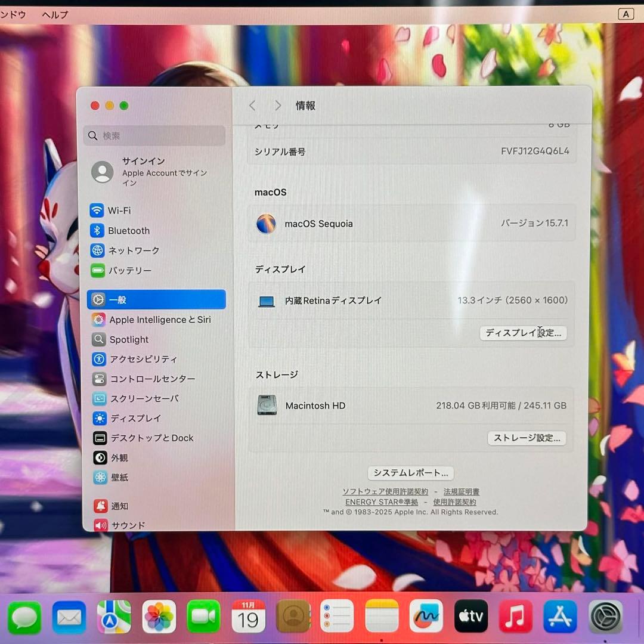
Task: Open the ソフトウェア使用許諾契約 link
Action: [385, 491]
